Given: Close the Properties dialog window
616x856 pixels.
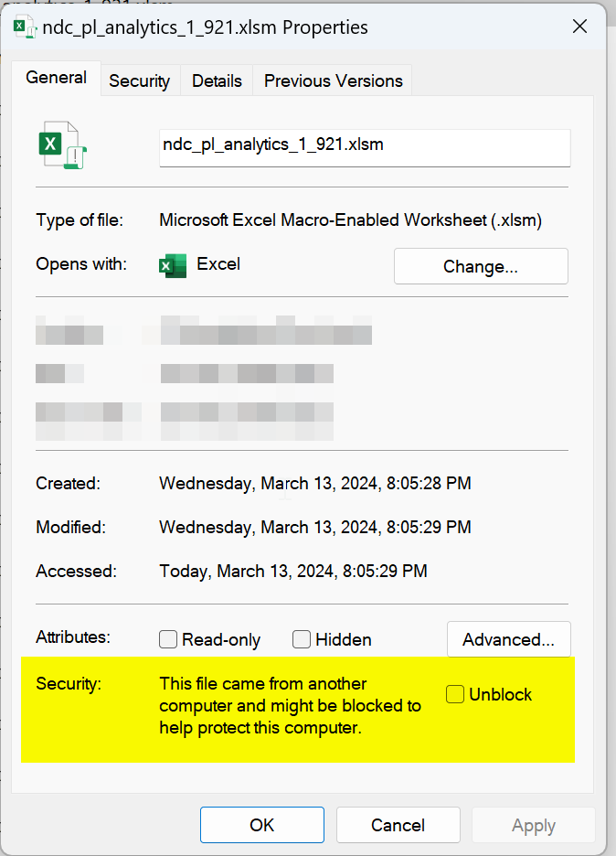Looking at the screenshot, I should pyautogui.click(x=579, y=27).
